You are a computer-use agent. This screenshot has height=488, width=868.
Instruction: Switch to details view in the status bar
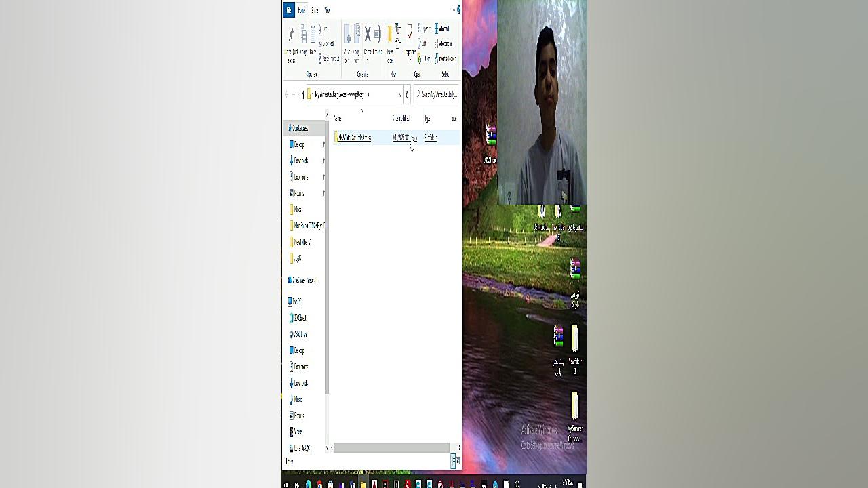pyautogui.click(x=452, y=461)
